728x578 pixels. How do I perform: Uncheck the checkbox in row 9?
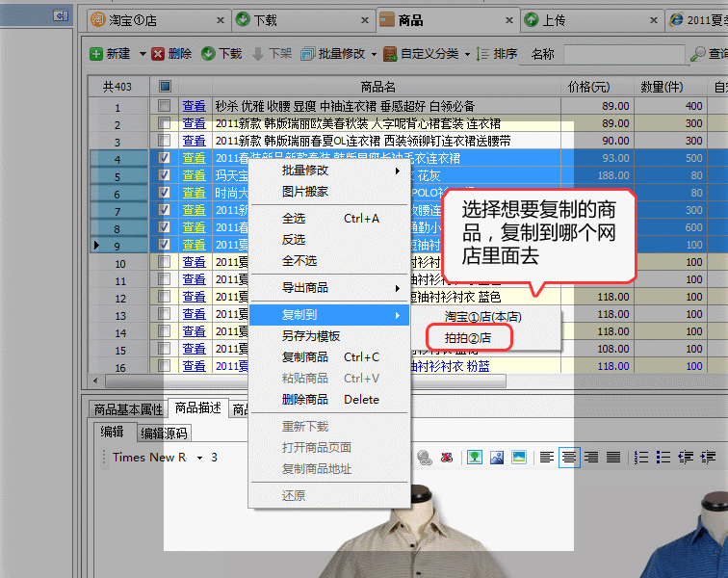coord(164,245)
